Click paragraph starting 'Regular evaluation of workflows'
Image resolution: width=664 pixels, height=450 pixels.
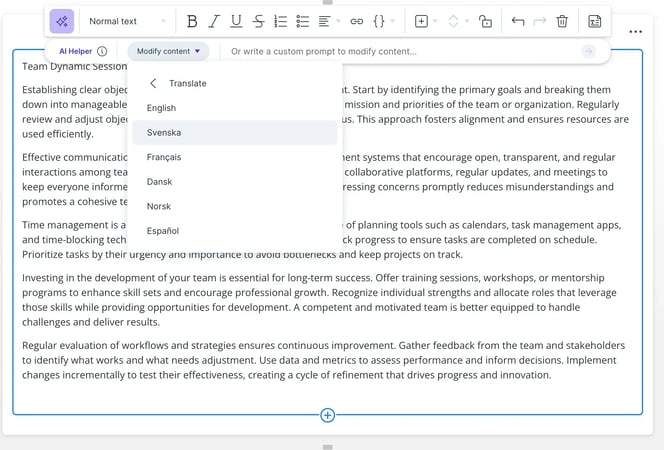pyautogui.click(x=323, y=360)
